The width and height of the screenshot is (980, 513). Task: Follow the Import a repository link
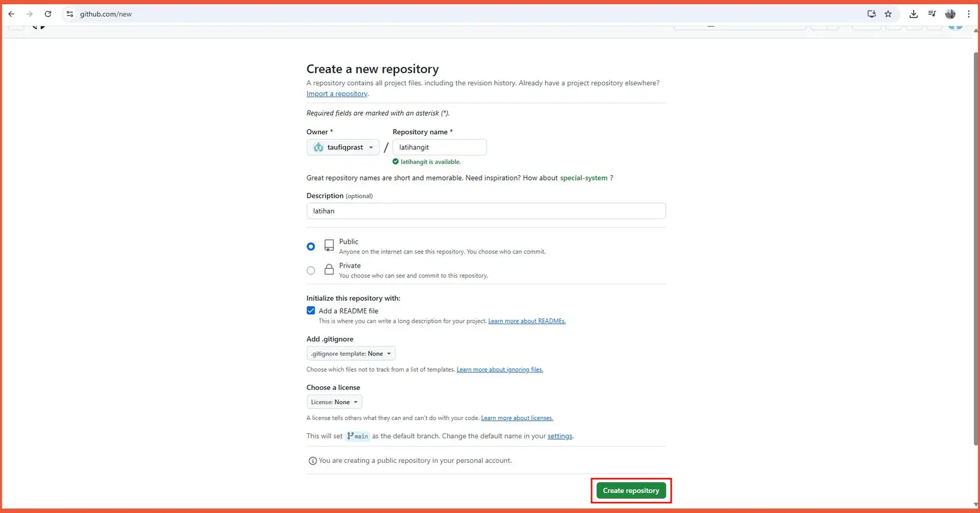click(x=337, y=94)
